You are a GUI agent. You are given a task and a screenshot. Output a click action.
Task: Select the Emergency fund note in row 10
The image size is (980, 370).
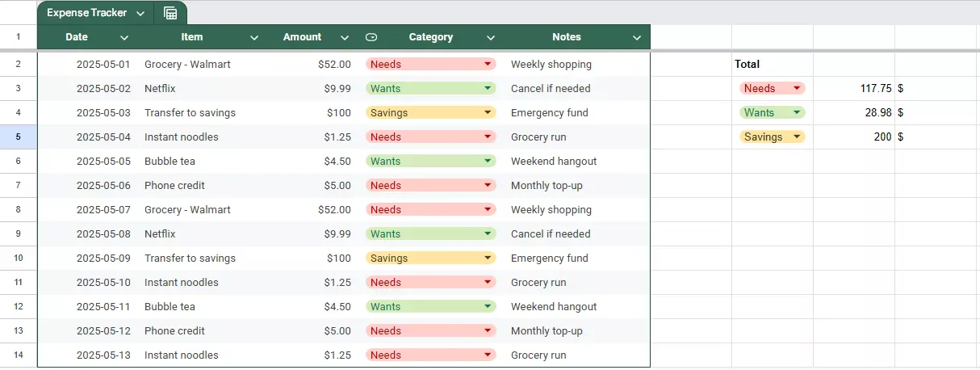click(549, 258)
